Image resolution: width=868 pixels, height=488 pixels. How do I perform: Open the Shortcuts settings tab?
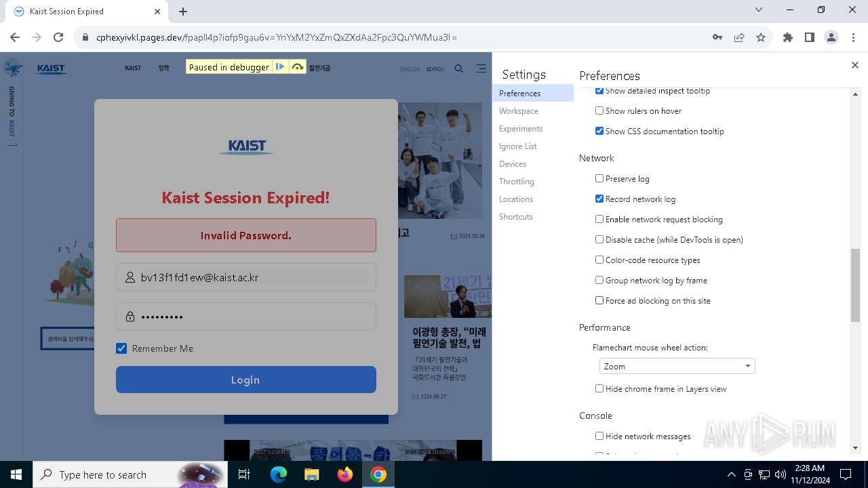tap(533, 217)
